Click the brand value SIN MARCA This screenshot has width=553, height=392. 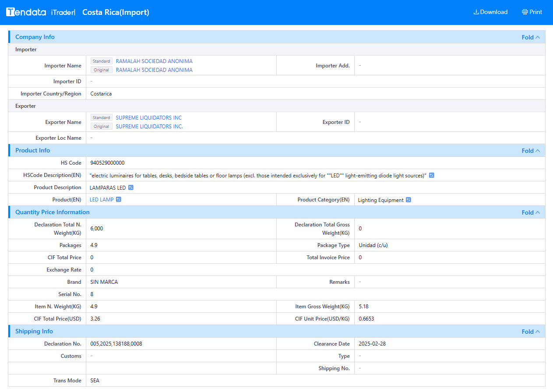(x=104, y=282)
